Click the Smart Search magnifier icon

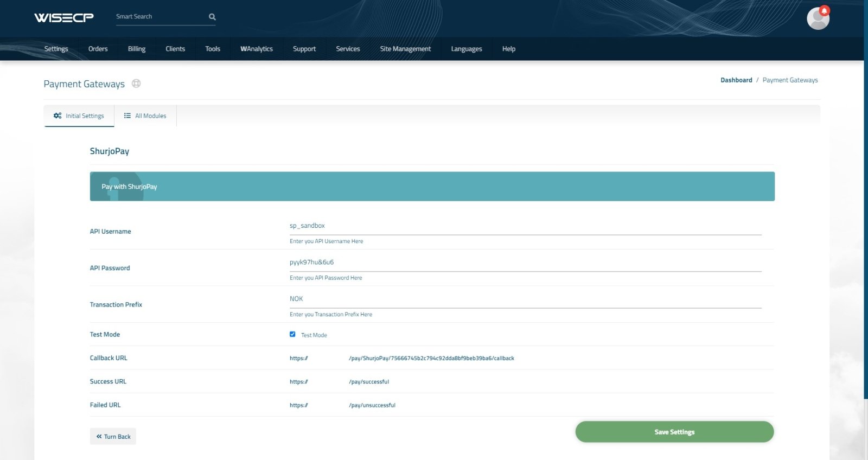click(x=212, y=17)
